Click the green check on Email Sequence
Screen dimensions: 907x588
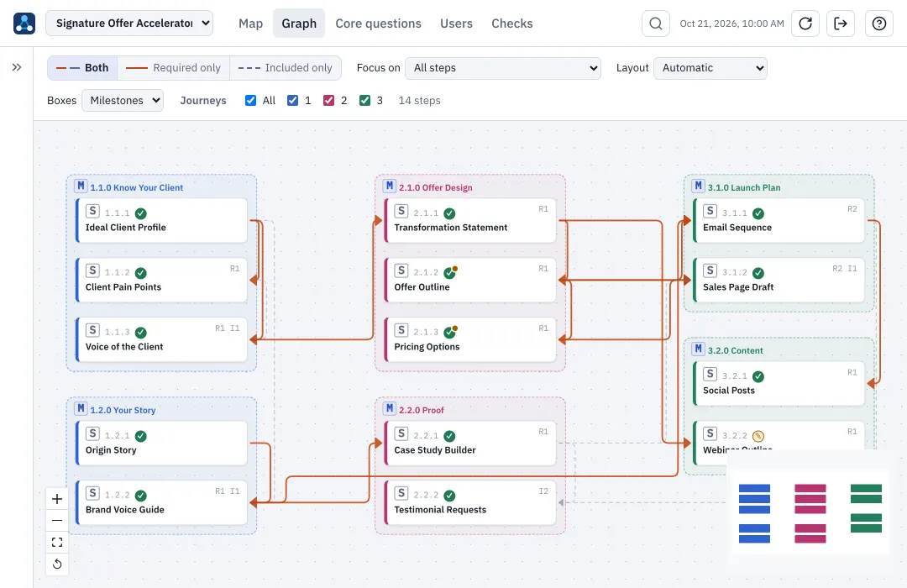point(758,213)
